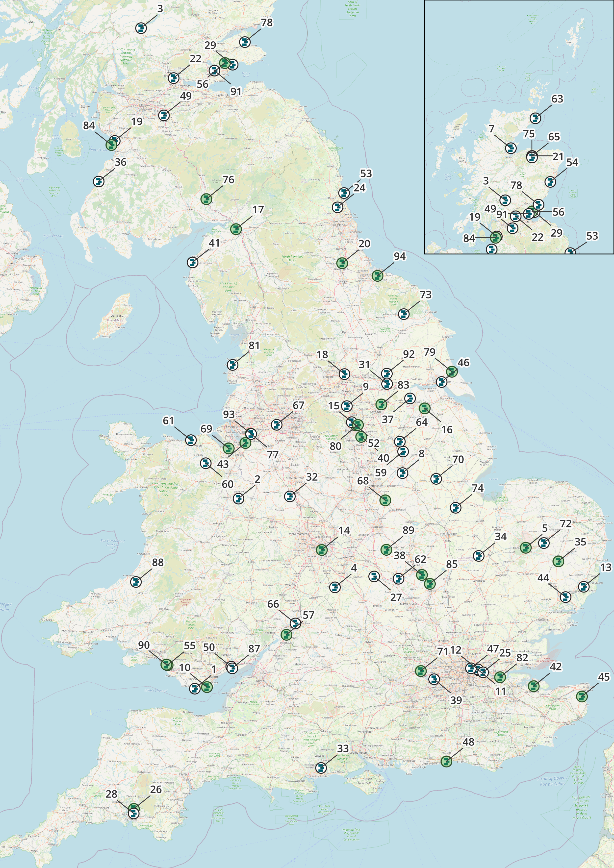
Task: Click the number label 41
Action: (214, 243)
